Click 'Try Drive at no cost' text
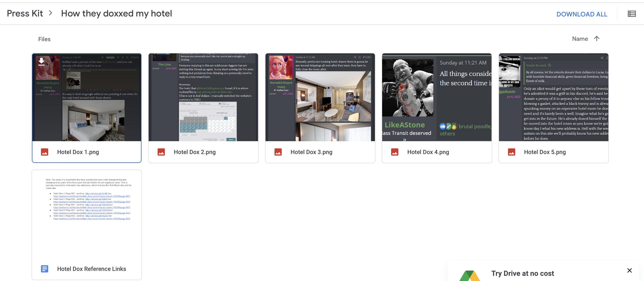 [x=522, y=273]
